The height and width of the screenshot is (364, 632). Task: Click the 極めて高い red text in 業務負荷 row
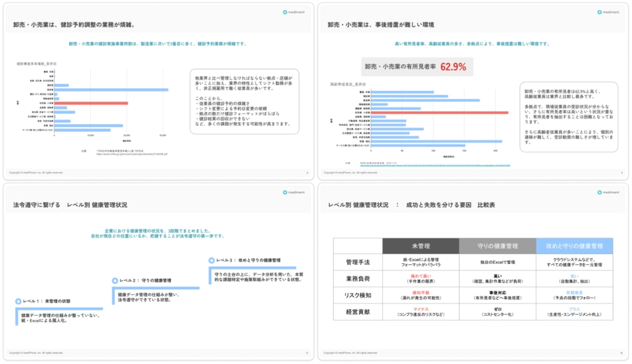tap(421, 276)
